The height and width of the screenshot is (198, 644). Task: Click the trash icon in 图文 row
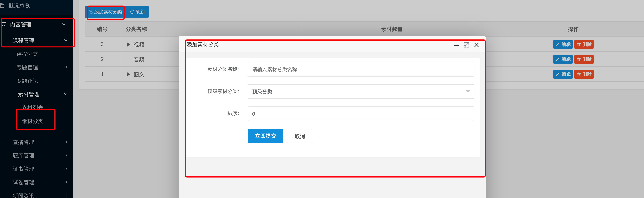(x=578, y=74)
